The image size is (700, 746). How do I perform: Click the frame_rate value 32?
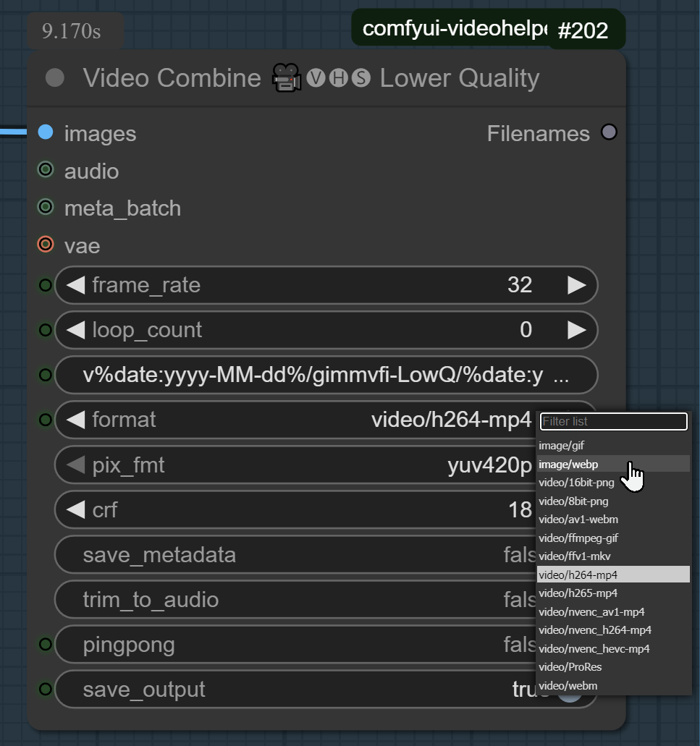coord(520,285)
